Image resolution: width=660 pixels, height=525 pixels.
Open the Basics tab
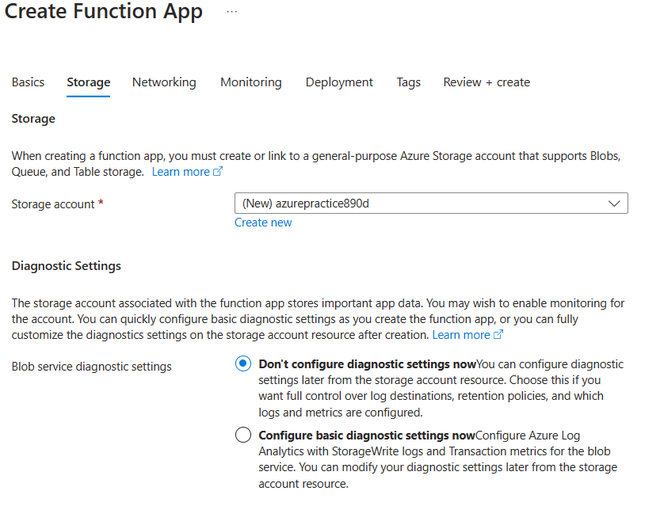(27, 82)
